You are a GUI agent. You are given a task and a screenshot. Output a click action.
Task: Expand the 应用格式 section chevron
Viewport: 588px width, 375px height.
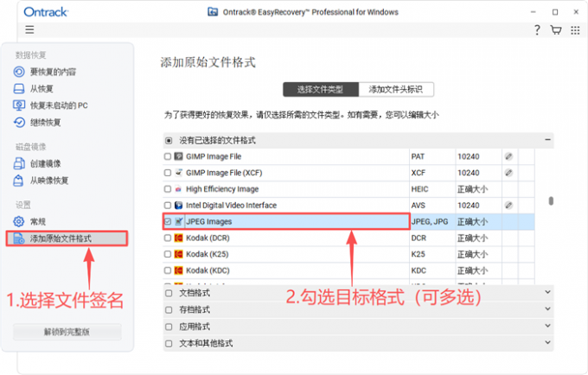tap(547, 326)
